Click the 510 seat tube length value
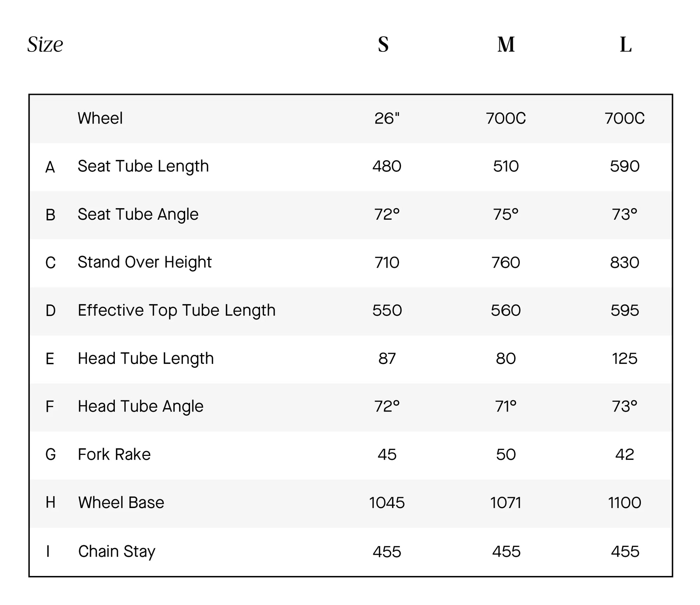 tap(506, 166)
